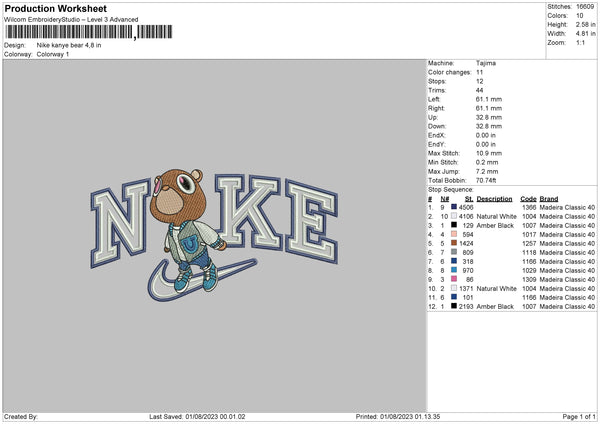Viewport: 600px width, 424px height.
Task: Select the Color changes value 11
Action: (x=479, y=72)
